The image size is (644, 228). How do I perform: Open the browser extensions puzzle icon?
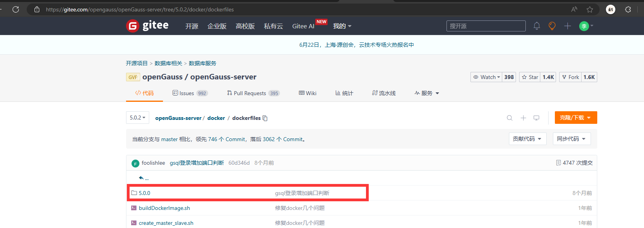click(628, 9)
